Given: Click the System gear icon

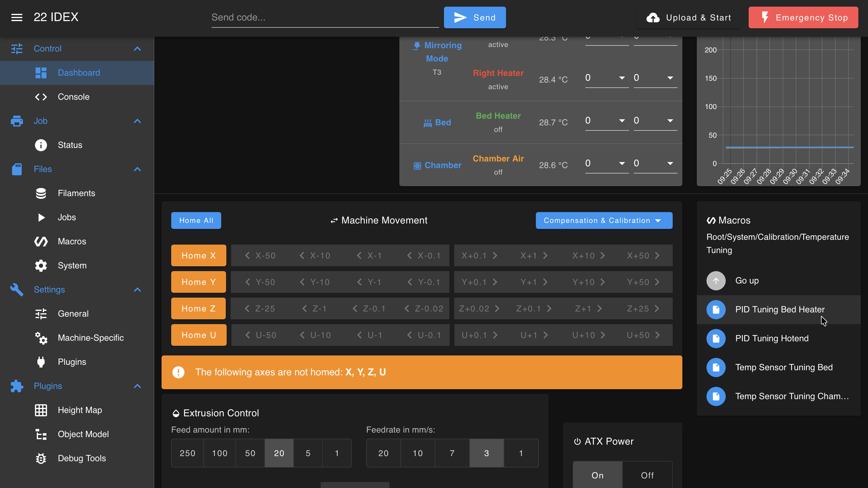Looking at the screenshot, I should tap(41, 266).
